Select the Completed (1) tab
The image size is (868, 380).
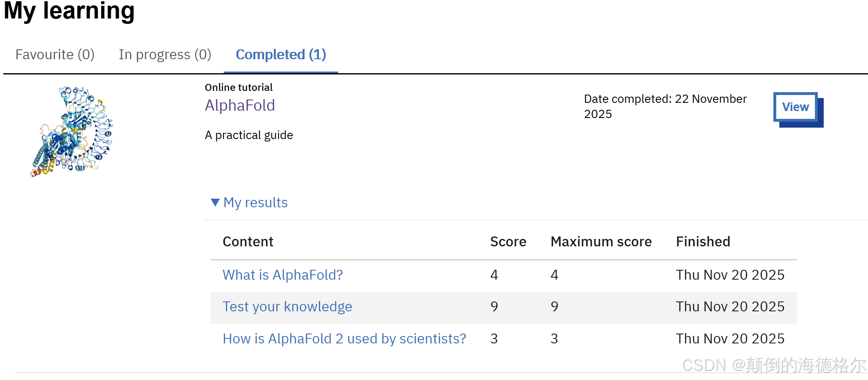coord(281,55)
